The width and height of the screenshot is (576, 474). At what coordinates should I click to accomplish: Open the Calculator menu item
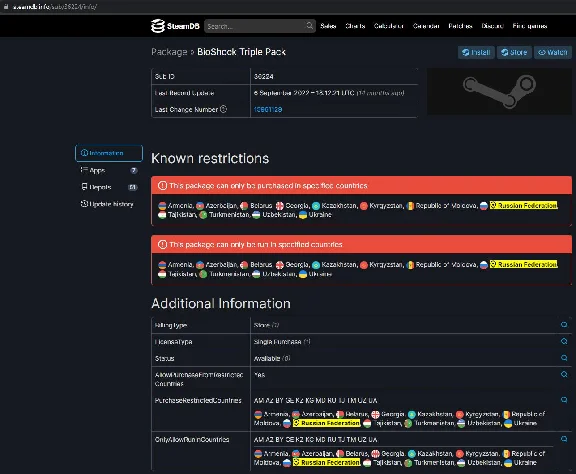pyautogui.click(x=389, y=26)
